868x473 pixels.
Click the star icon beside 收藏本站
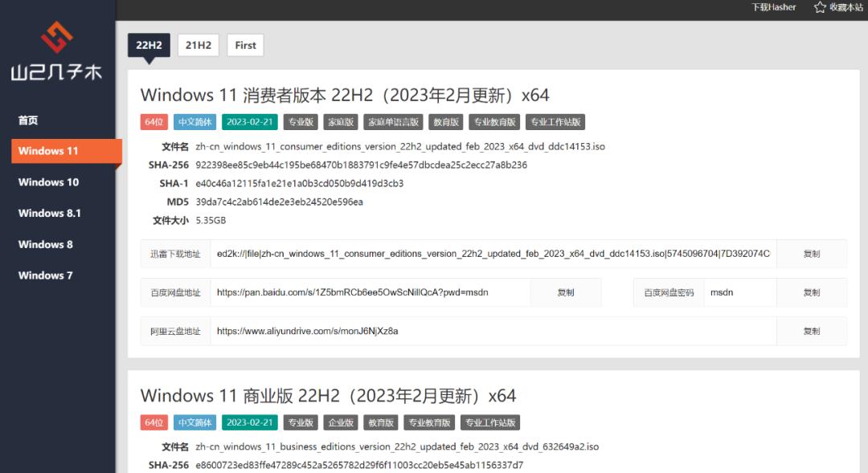point(818,7)
